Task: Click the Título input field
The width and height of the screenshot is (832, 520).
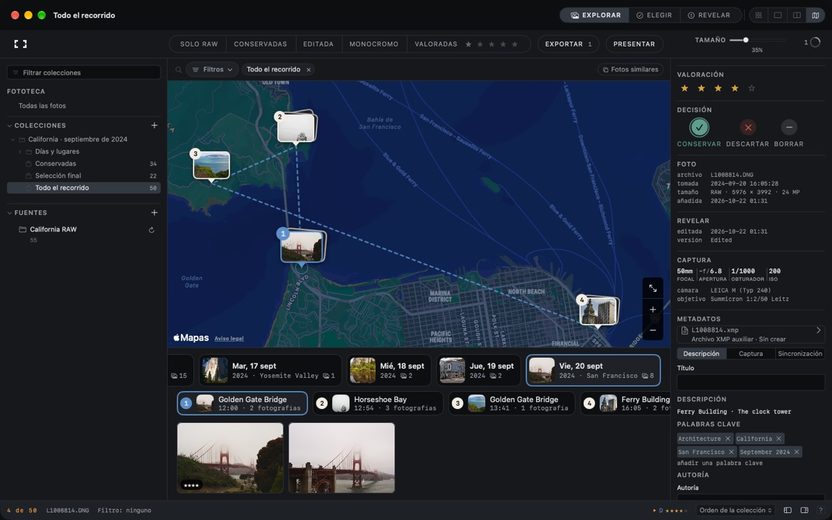Action: (x=751, y=383)
